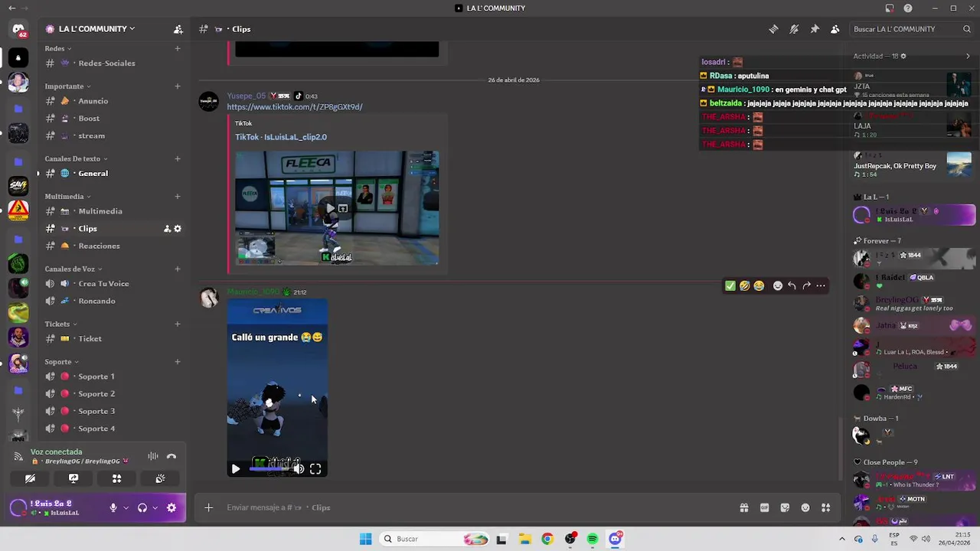Viewport: 980px width, 551px height.
Task: Open gift icon in message bar
Action: click(x=743, y=507)
